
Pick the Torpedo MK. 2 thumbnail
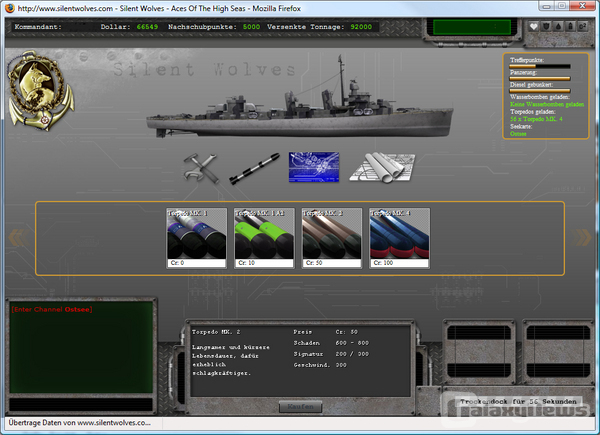click(x=332, y=238)
